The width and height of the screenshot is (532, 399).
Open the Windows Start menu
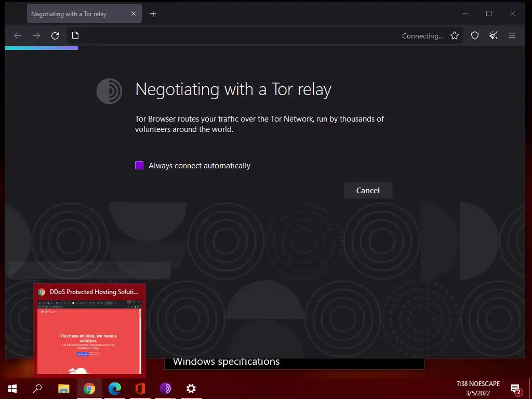point(12,389)
